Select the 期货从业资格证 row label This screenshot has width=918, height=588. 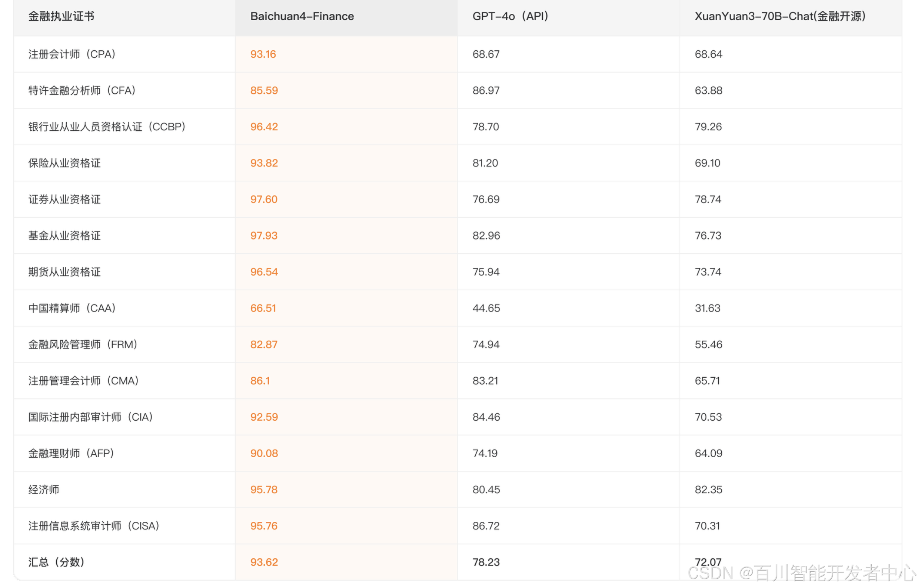pos(64,272)
